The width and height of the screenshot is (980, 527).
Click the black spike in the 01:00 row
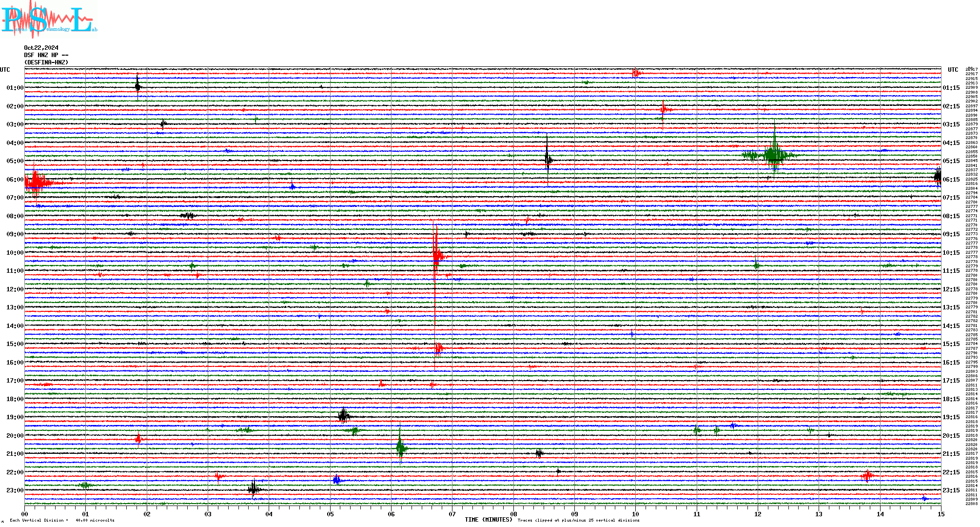click(x=138, y=86)
